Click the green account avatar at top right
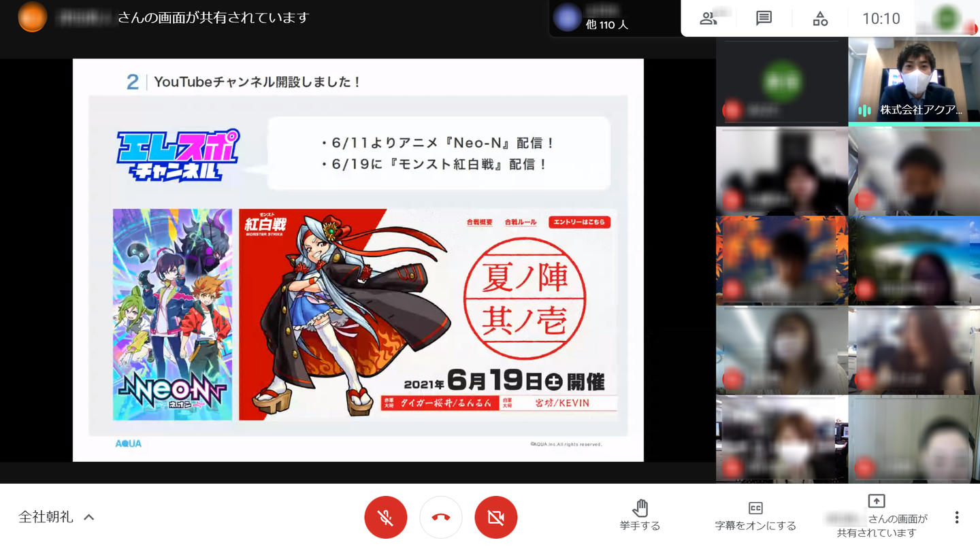 (x=947, y=18)
